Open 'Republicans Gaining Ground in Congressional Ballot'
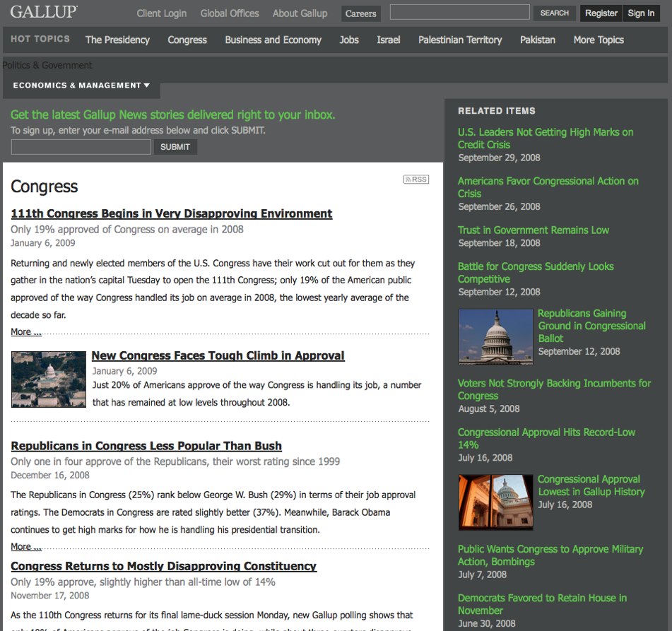 pos(592,326)
